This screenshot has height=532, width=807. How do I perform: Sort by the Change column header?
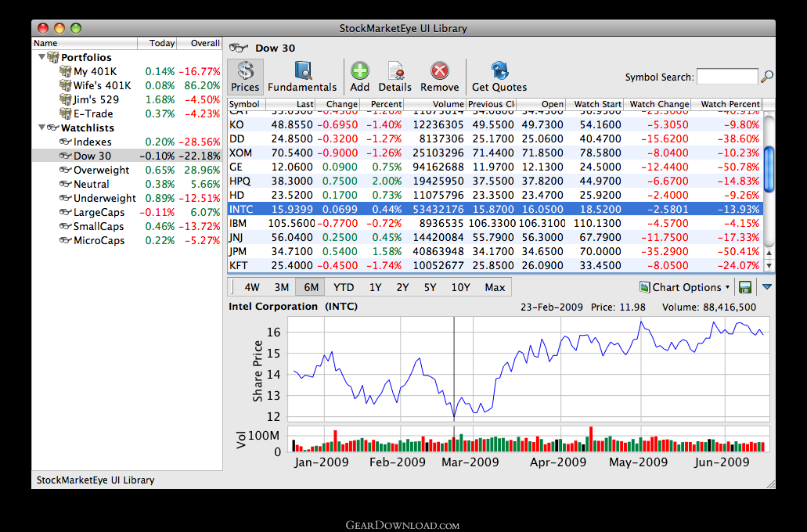337,104
